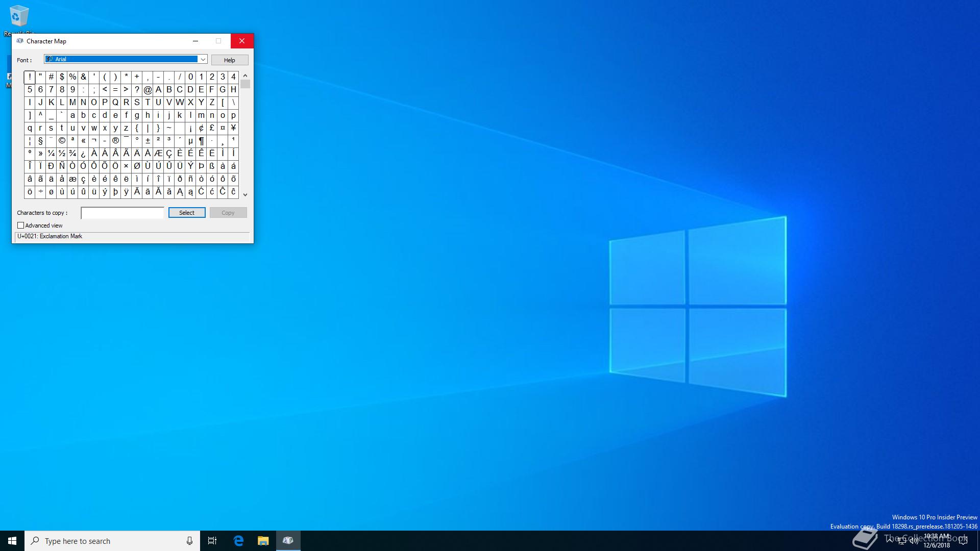Select the inverted question mark ¿ cell
This screenshot has height=551, width=980.
(83, 154)
